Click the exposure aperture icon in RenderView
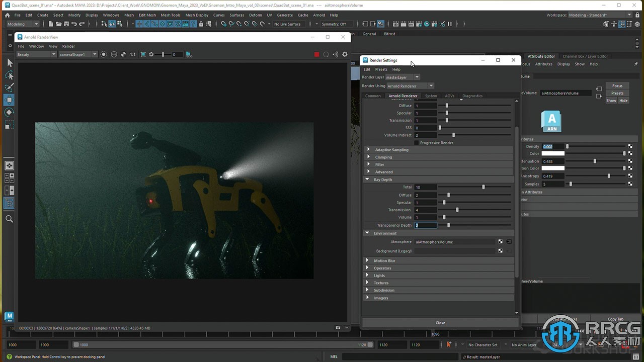Viewport: 644px width, 362px height. [x=151, y=54]
